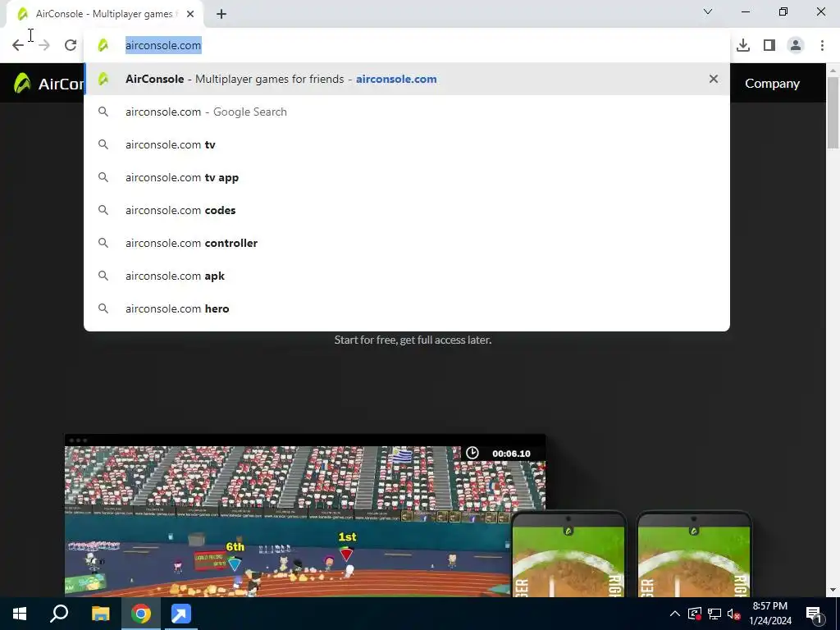
Task: Open Windows taskbar search
Action: (x=59, y=614)
